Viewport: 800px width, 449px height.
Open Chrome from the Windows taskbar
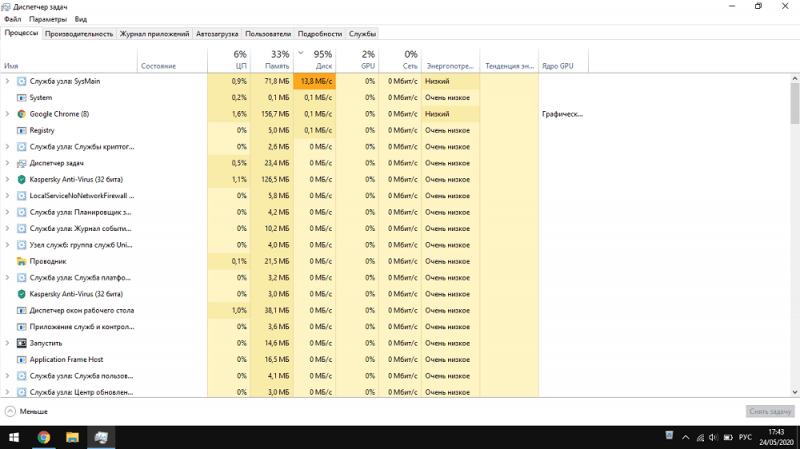[x=44, y=437]
